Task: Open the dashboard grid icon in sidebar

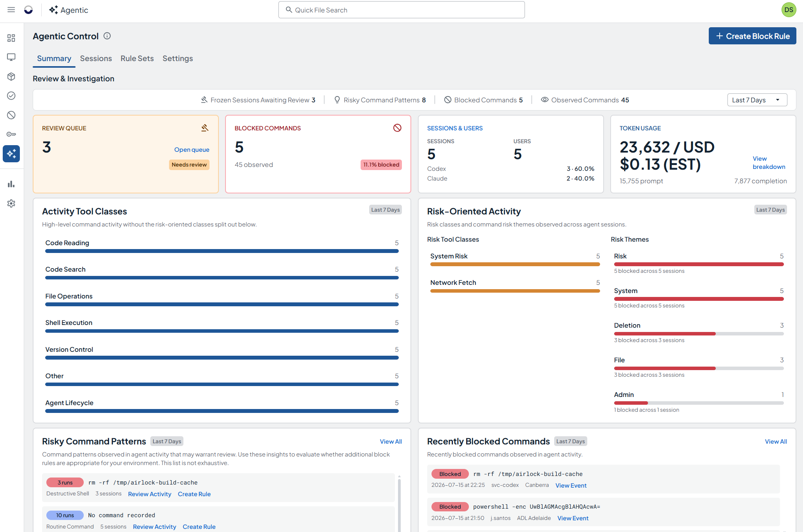Action: pyautogui.click(x=11, y=38)
